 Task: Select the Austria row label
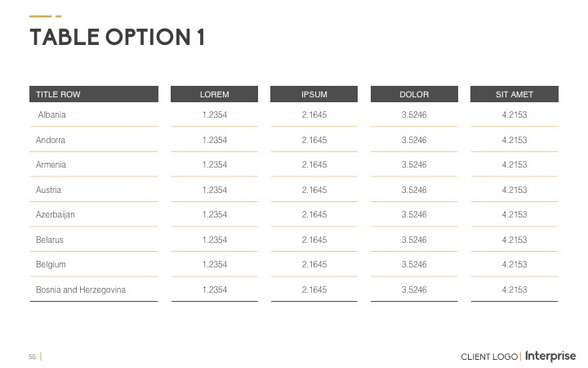click(x=49, y=191)
